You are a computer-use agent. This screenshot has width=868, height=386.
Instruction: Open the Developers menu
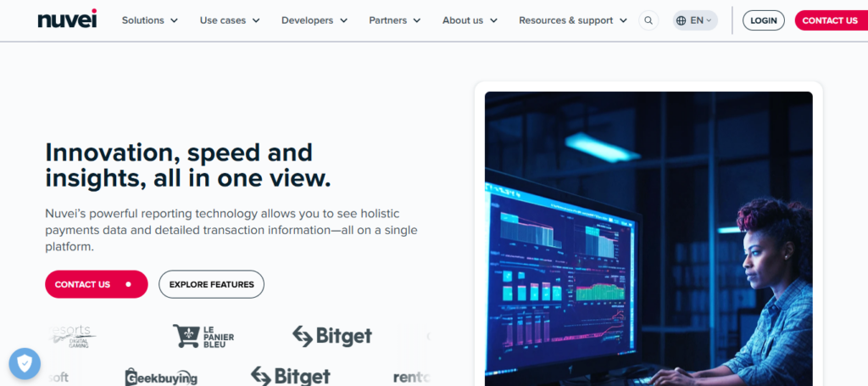click(x=314, y=20)
